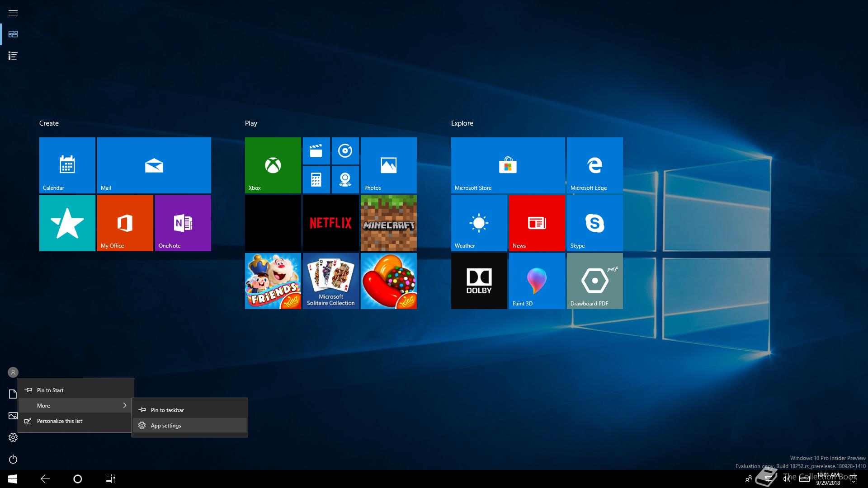Open the Movies & TV clapperboard tile
The width and height of the screenshot is (868, 488).
click(316, 151)
